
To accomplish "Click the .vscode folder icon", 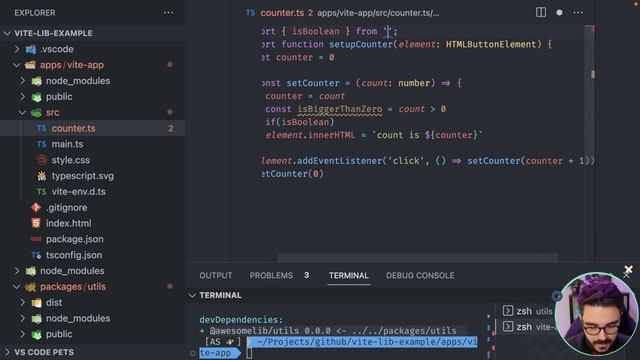I will pyautogui.click(x=31, y=49).
